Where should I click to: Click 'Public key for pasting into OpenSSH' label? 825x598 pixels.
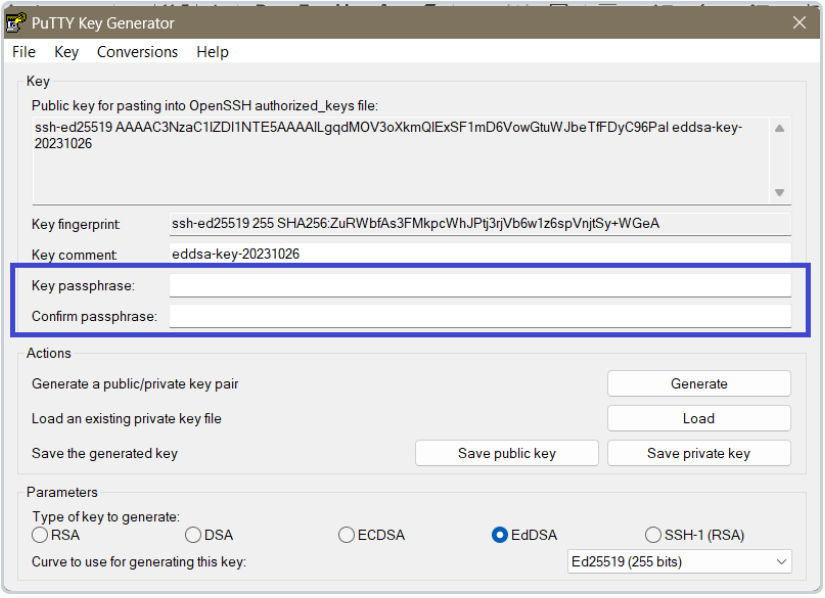[205, 106]
